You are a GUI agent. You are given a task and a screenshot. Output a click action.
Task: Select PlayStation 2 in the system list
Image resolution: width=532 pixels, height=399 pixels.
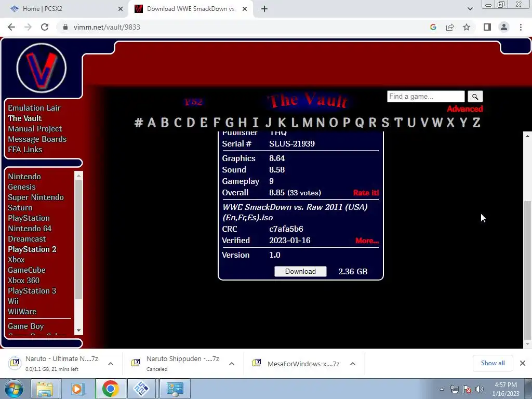click(x=32, y=249)
